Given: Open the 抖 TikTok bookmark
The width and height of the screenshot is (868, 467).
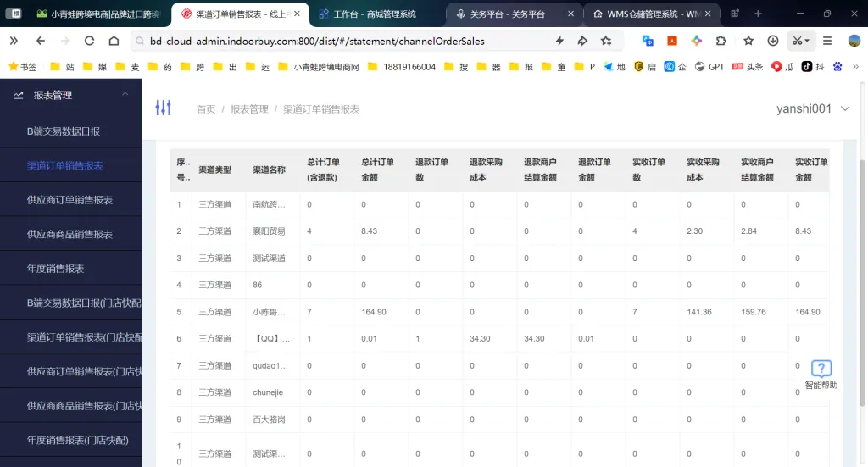Looking at the screenshot, I should (x=813, y=67).
